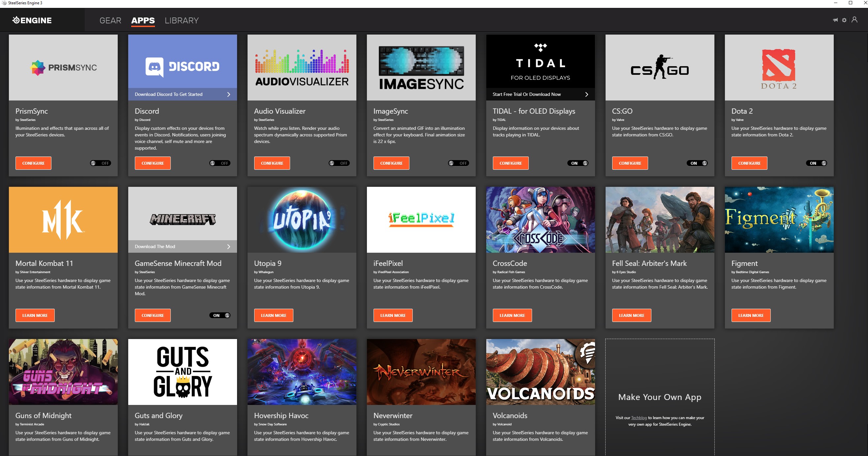Screen dimensions: 868x456
Task: Select the Utopia 9 globe image
Action: pos(302,219)
